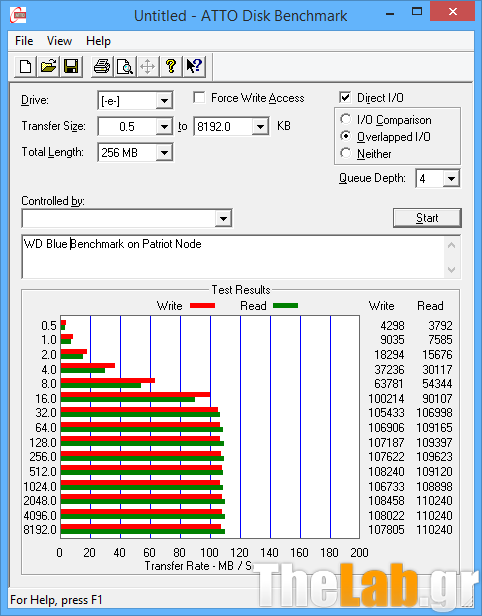Enable Force Write Access checkbox
Viewport: 482px width, 616px height.
point(199,97)
